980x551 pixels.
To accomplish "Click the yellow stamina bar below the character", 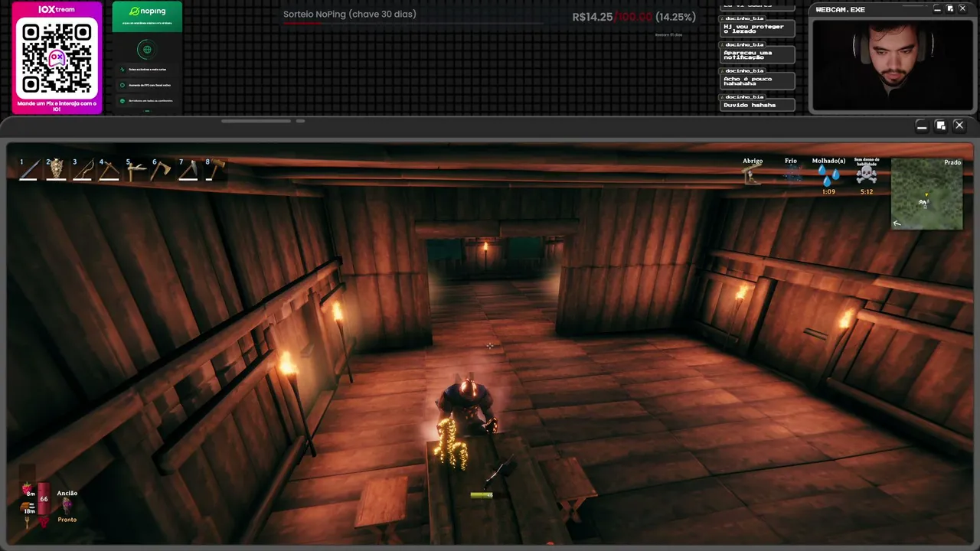I will [x=482, y=495].
